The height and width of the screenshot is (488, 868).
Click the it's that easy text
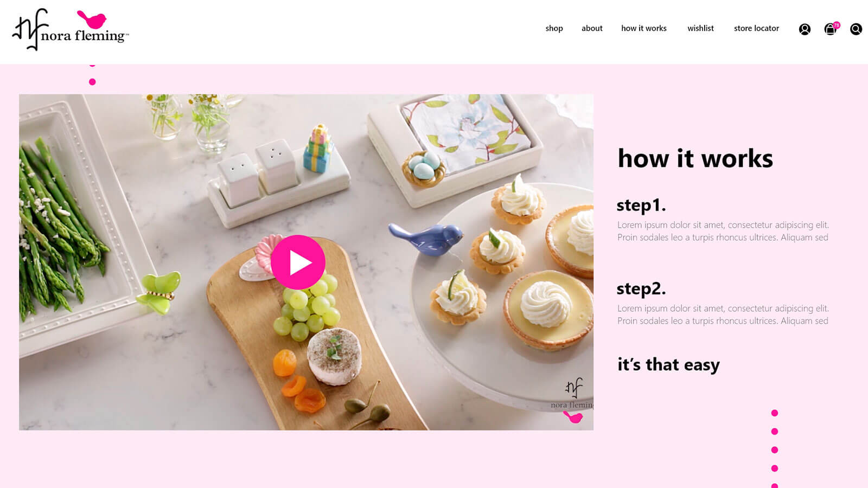click(668, 364)
